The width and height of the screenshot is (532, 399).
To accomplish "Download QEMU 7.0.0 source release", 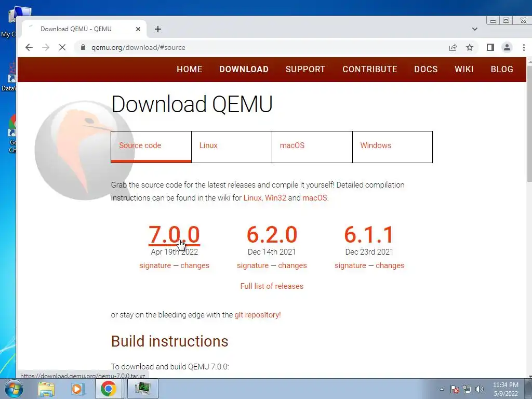I will (x=174, y=234).
